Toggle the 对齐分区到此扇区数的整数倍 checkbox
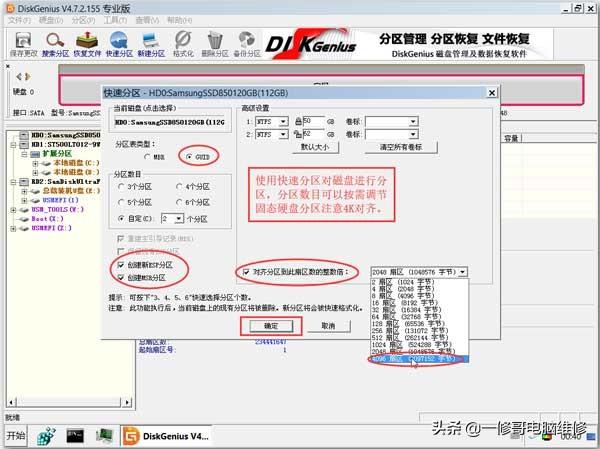 click(x=246, y=272)
